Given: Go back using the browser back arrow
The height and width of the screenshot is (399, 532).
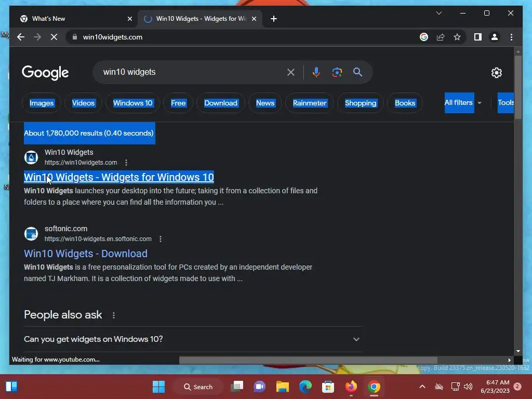Looking at the screenshot, I should [21, 37].
